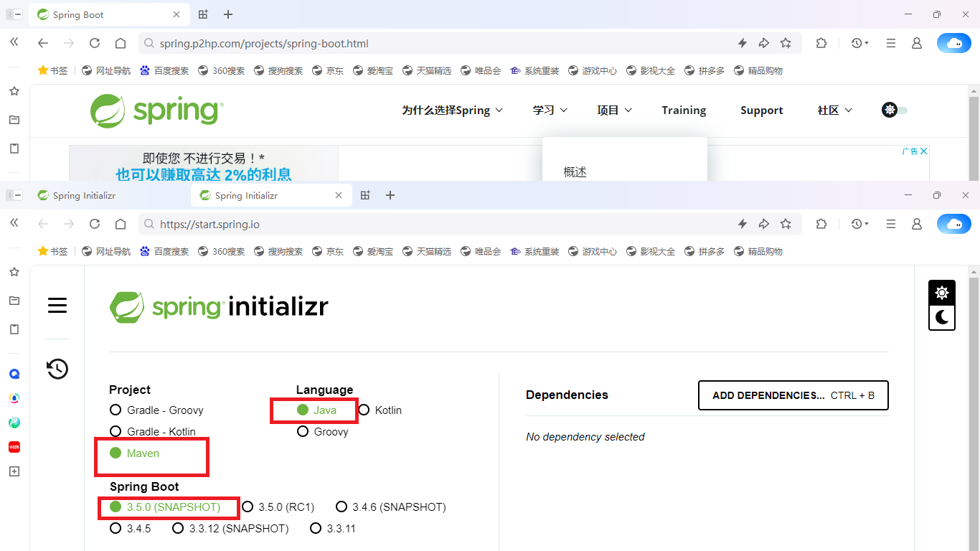Select Spring Boot 3.3.12 (SNAPSHOT)

230,529
